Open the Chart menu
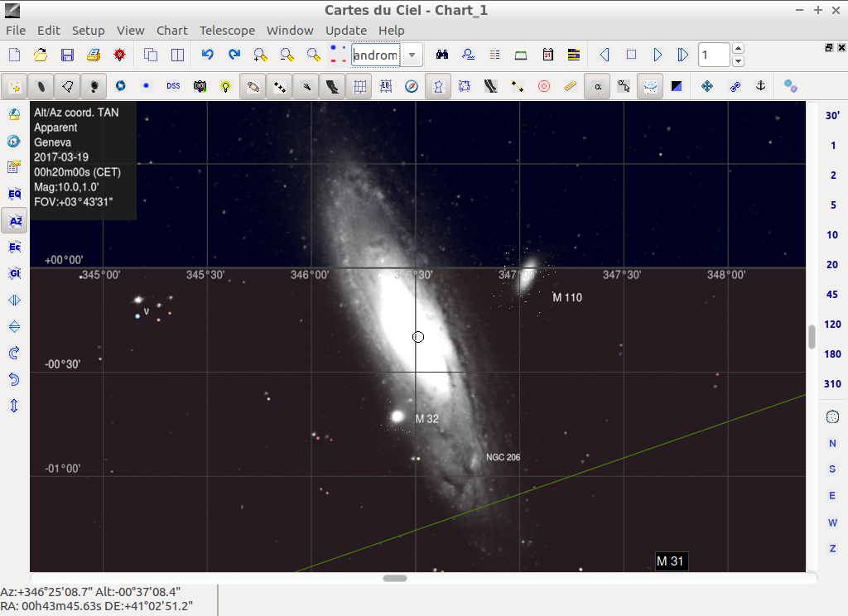Screen dimensions: 848x616 (172, 31)
